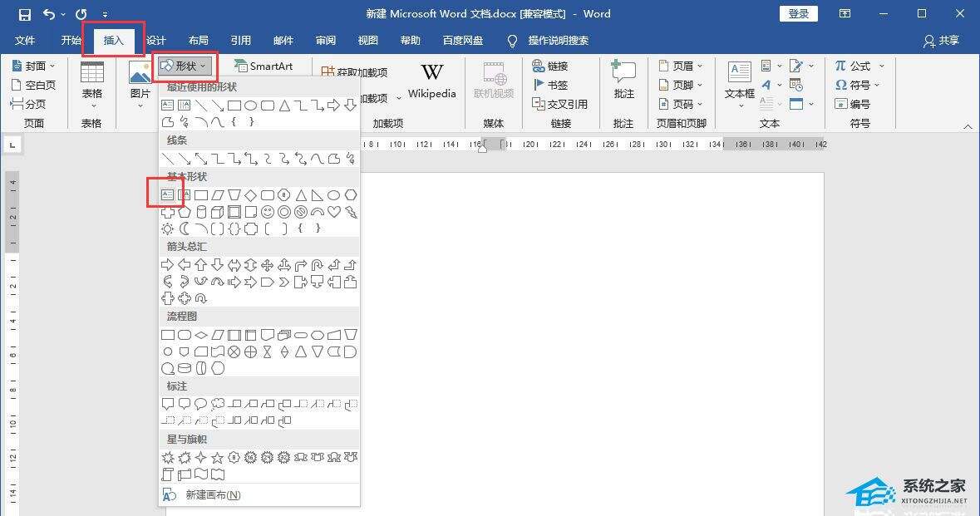Pick the flowchart summing junction shape
Viewport: 980px width, 516px height.
coord(234,351)
